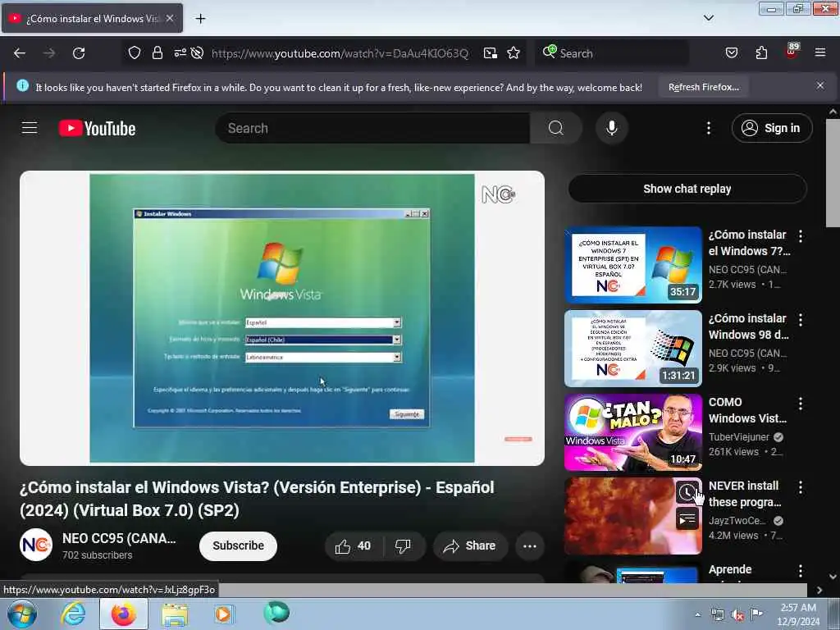Like the video with thumbs up
Image resolution: width=840 pixels, height=630 pixels.
coord(354,546)
